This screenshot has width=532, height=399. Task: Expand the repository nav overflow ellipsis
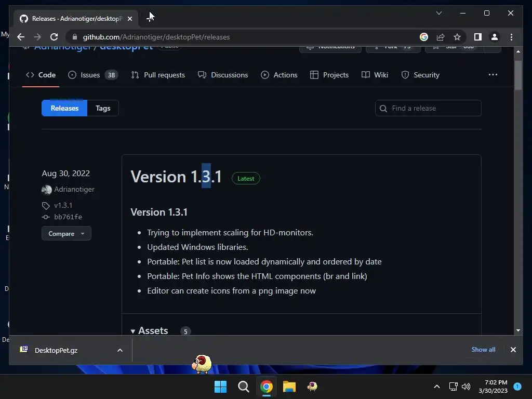[x=493, y=75]
